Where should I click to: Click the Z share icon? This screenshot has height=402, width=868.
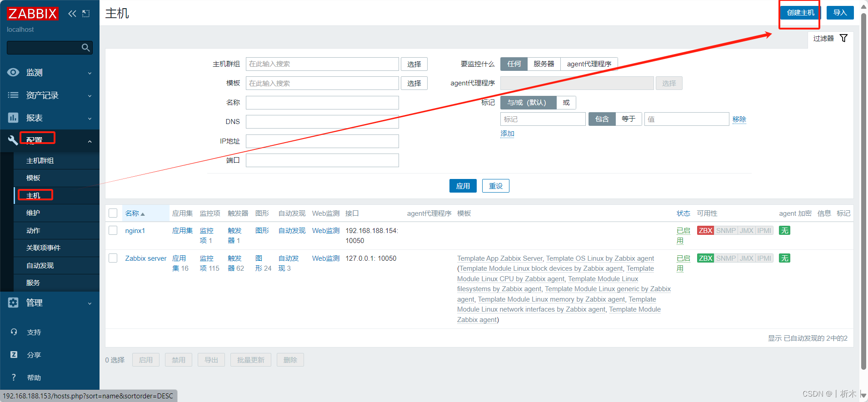click(x=14, y=355)
